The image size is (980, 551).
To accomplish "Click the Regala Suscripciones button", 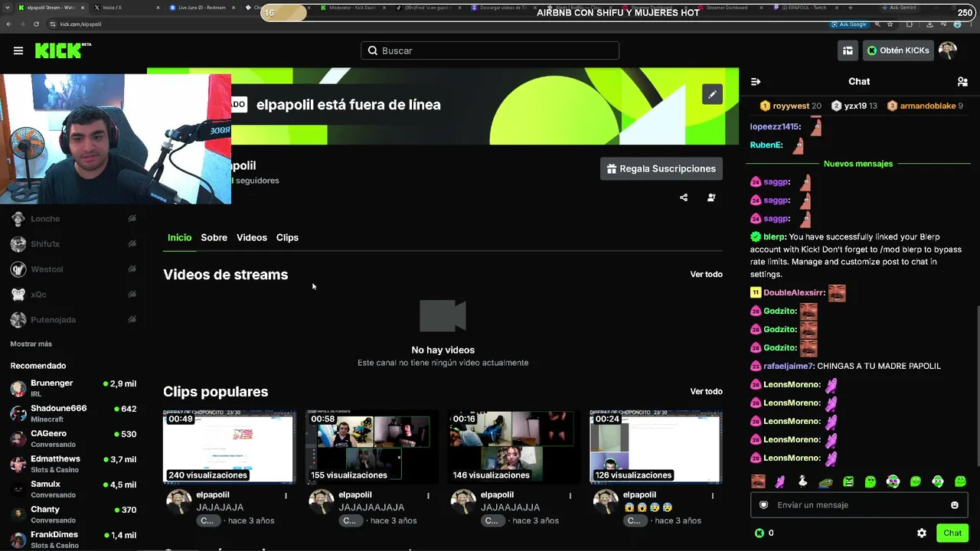I will (661, 168).
